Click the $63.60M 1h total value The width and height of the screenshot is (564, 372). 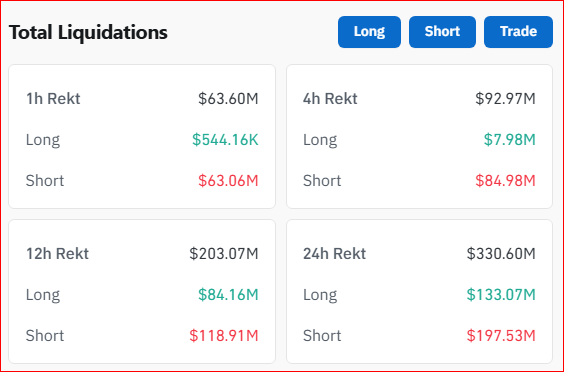point(228,99)
